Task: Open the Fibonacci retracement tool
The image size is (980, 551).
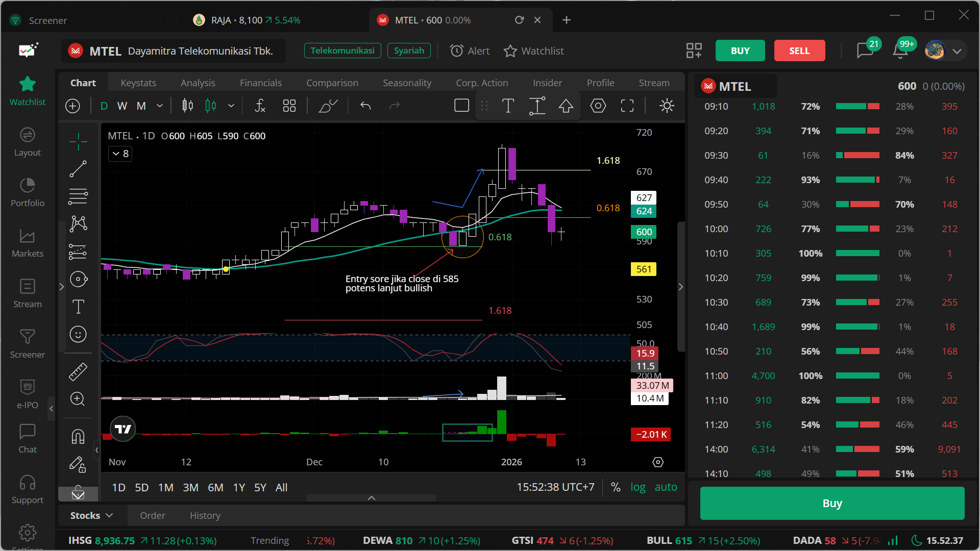Action: click(x=78, y=196)
